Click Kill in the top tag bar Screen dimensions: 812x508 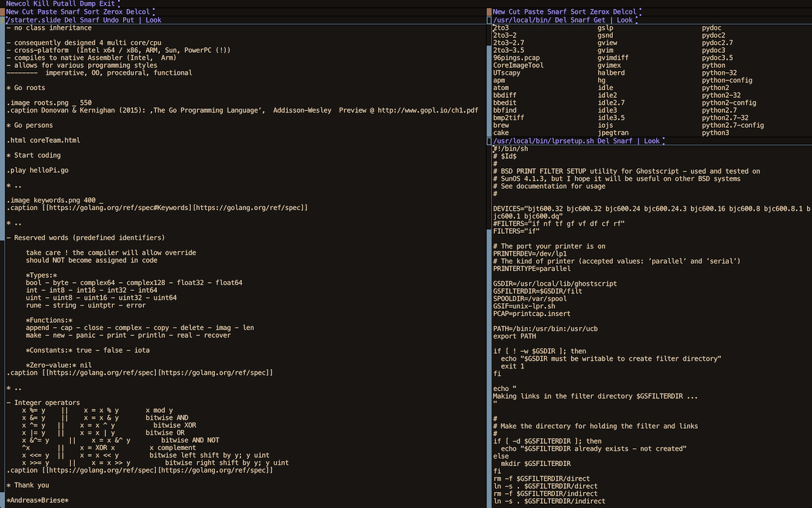[x=41, y=4]
